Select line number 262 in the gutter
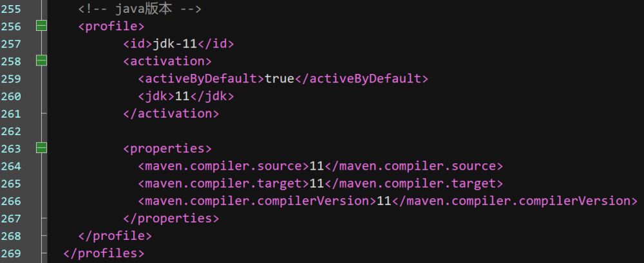 click(x=11, y=131)
